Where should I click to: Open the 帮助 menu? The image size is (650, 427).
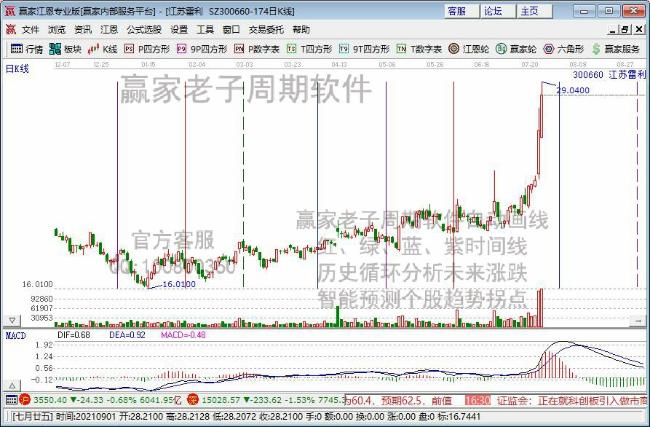tap(301, 30)
